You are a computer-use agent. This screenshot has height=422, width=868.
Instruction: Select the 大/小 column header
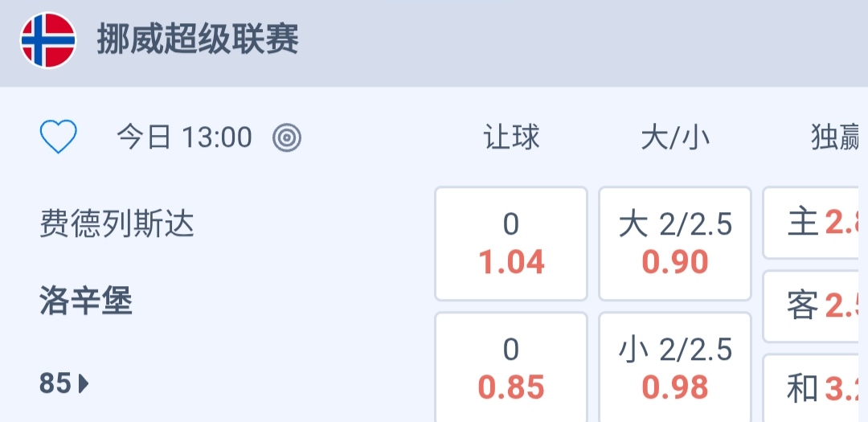[675, 138]
